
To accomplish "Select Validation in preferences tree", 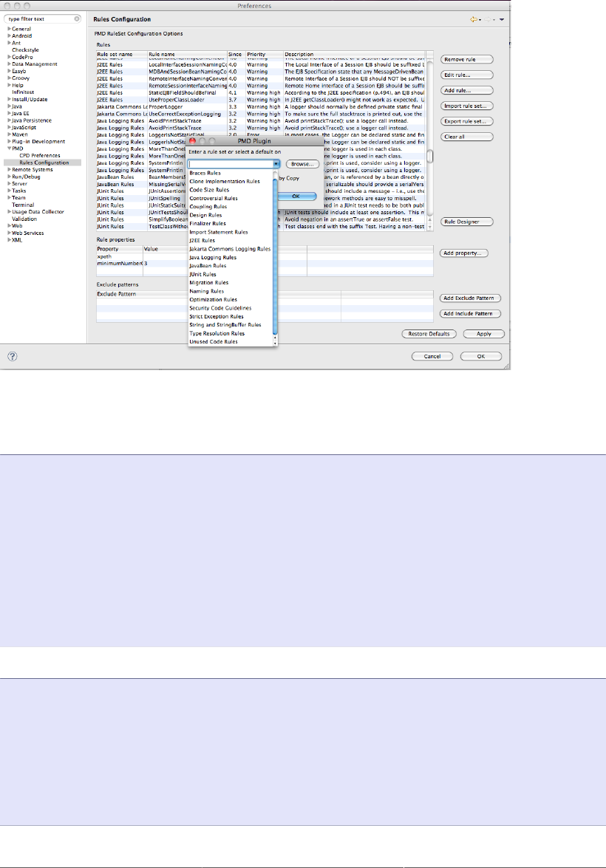I will point(24,219).
